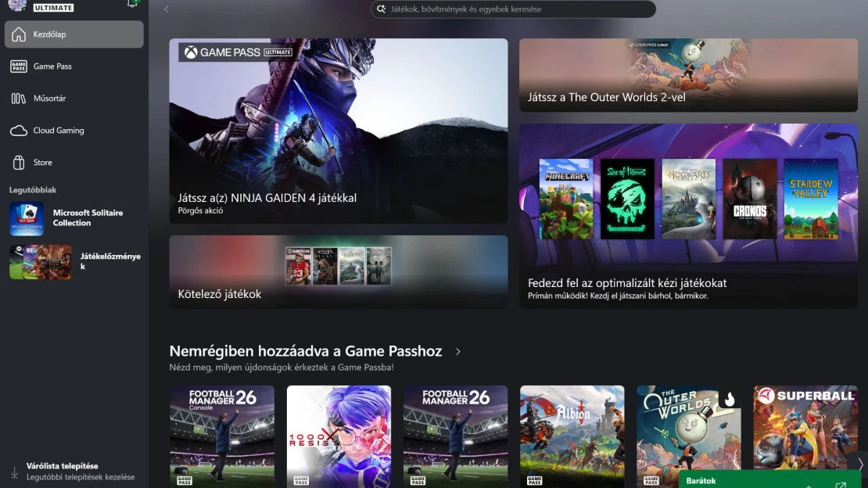Viewport: 868px width, 488px height.
Task: Open 'Nemrégiben hozzáadva a Game Passhoz' heading
Action: tap(306, 351)
